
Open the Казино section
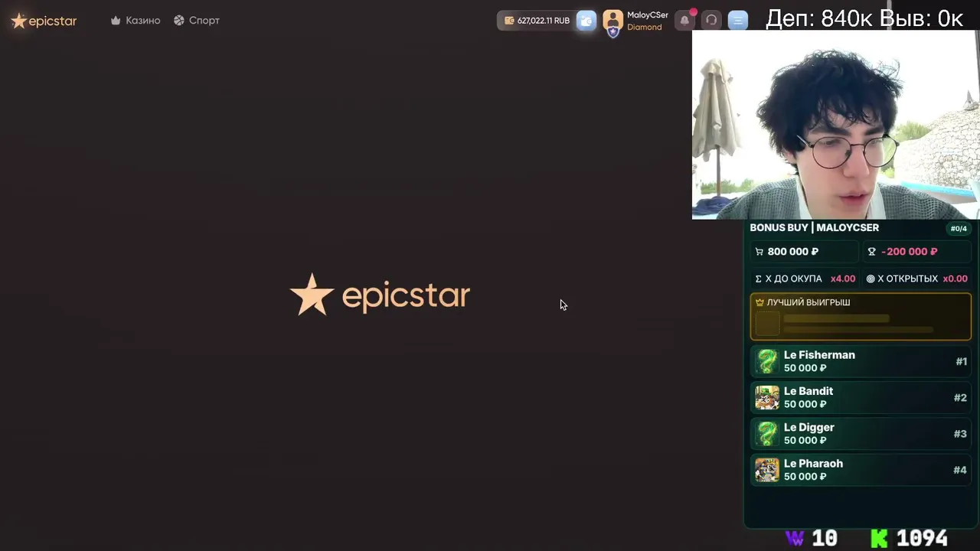coord(136,21)
